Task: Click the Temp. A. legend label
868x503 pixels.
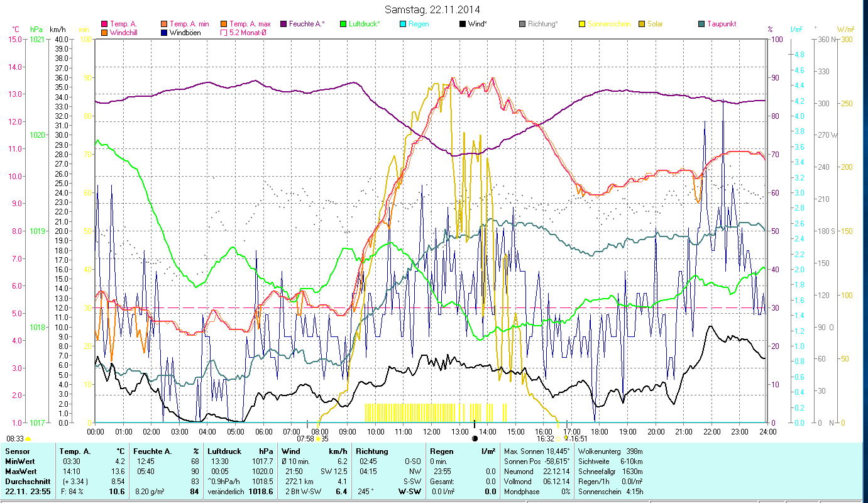Action: point(123,24)
